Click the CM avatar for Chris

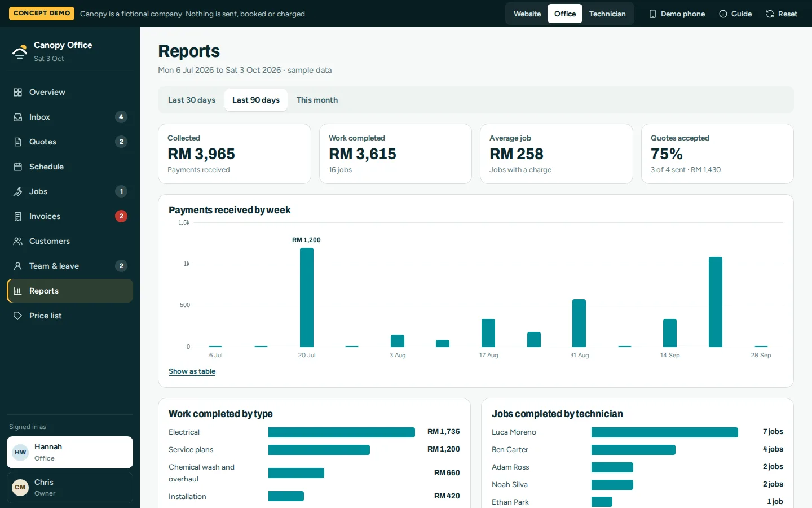(20, 487)
